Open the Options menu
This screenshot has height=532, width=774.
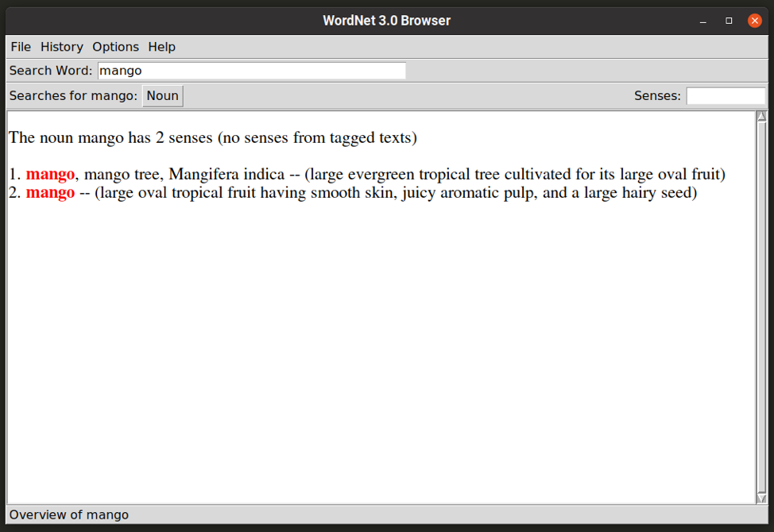(x=115, y=47)
